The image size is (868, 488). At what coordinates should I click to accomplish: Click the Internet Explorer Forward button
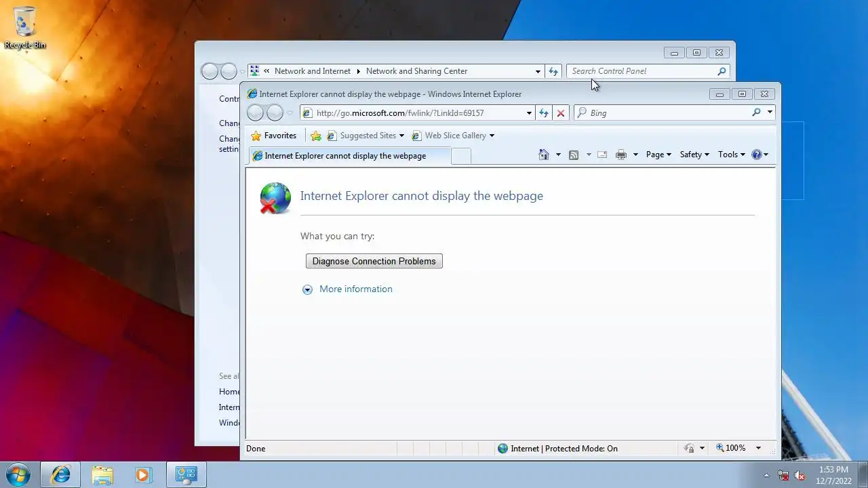pos(275,113)
